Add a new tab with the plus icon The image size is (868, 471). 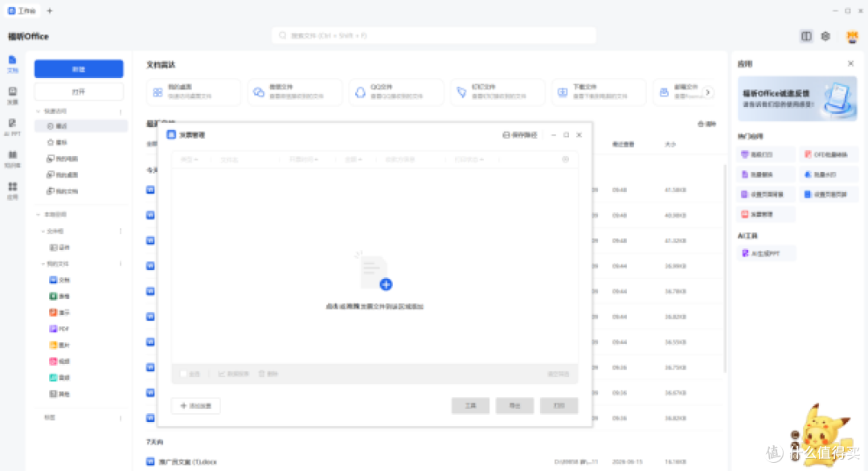pos(50,10)
